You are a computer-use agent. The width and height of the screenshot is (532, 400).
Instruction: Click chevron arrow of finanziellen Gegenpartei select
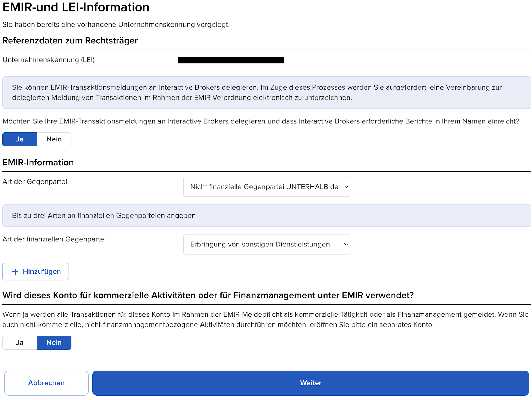click(346, 245)
